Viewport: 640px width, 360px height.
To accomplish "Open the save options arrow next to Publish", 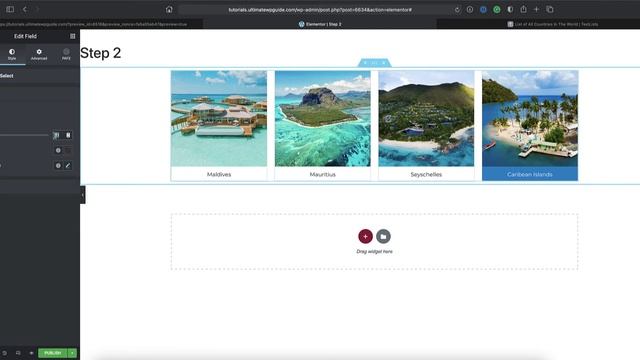I will pos(72,353).
